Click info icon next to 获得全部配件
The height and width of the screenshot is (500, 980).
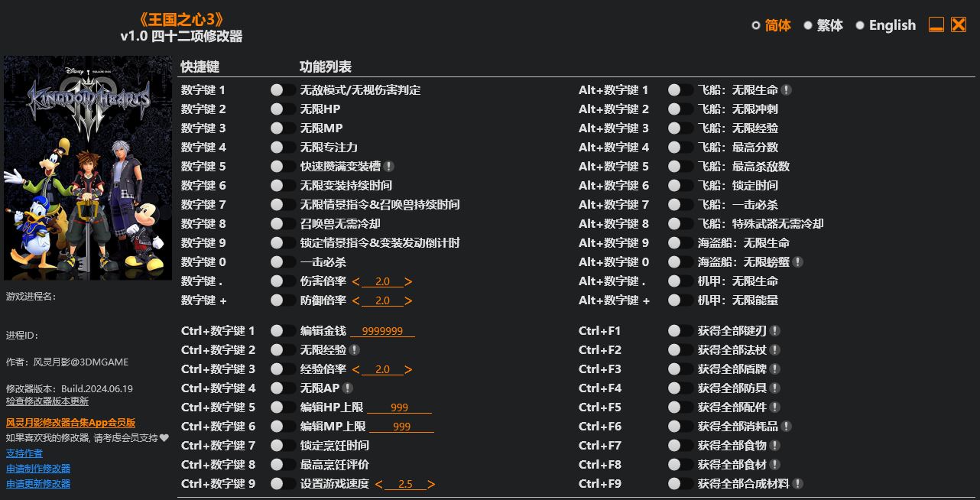(775, 407)
